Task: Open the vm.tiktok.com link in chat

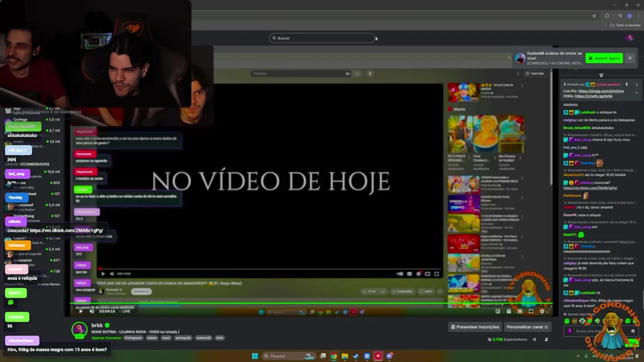Action: [590, 188]
